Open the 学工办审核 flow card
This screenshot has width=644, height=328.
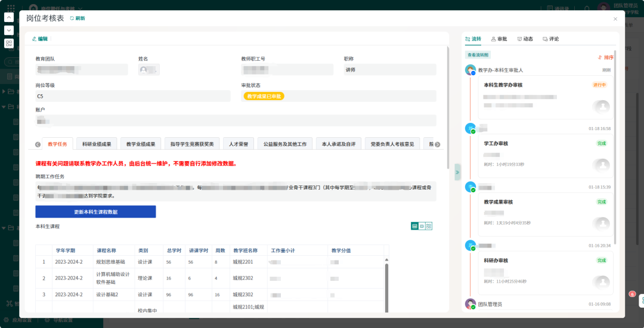pos(546,156)
